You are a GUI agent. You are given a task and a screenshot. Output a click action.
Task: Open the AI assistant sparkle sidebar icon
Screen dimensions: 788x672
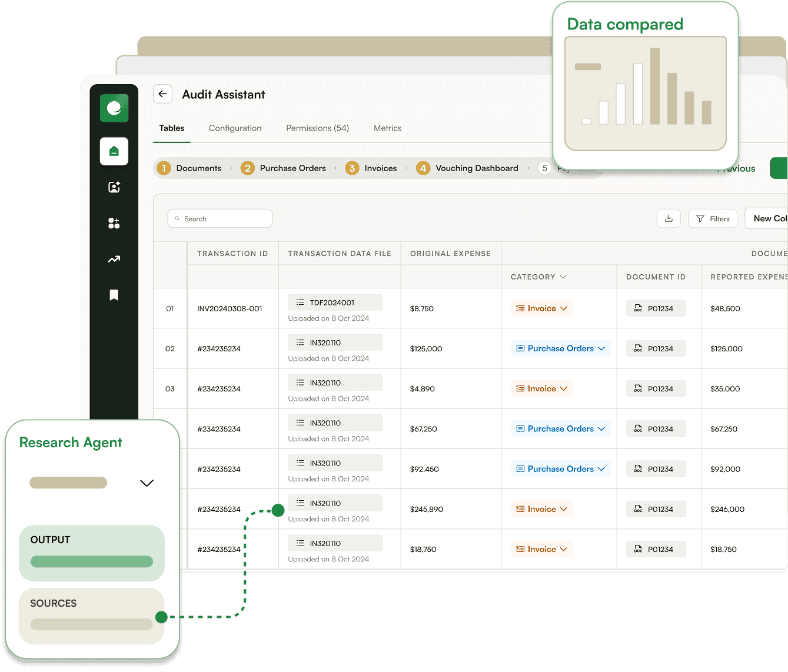114,187
